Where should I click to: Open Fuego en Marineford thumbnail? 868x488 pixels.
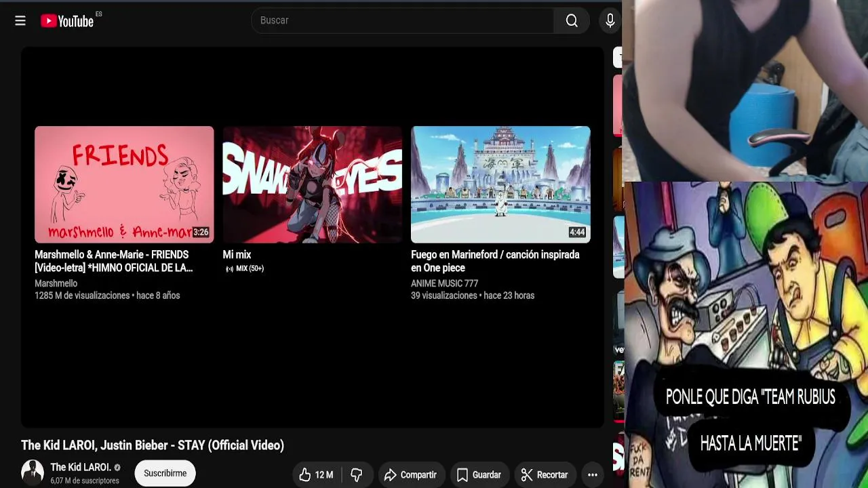(500, 184)
